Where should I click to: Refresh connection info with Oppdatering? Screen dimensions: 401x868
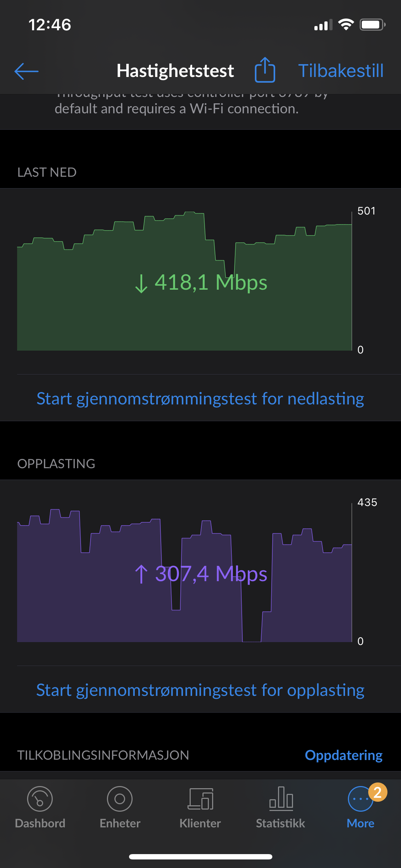(x=344, y=755)
